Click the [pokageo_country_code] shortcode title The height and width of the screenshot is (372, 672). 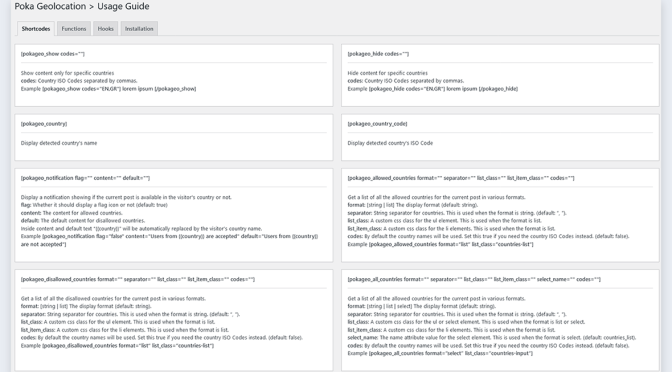pyautogui.click(x=377, y=124)
